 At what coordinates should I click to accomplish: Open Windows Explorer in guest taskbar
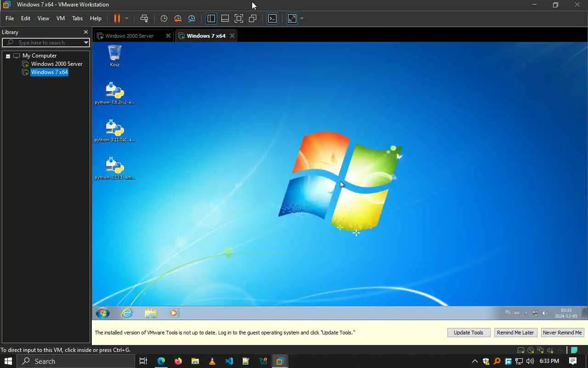click(151, 313)
